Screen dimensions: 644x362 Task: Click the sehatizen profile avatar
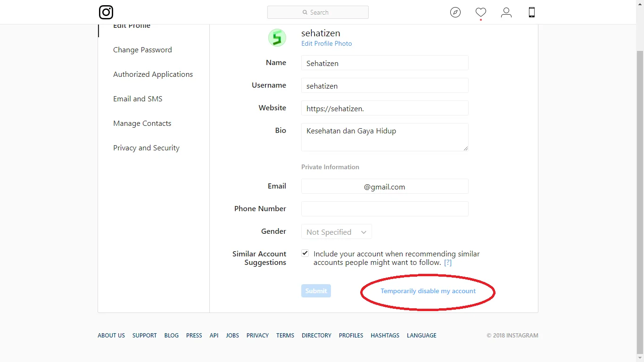(277, 38)
